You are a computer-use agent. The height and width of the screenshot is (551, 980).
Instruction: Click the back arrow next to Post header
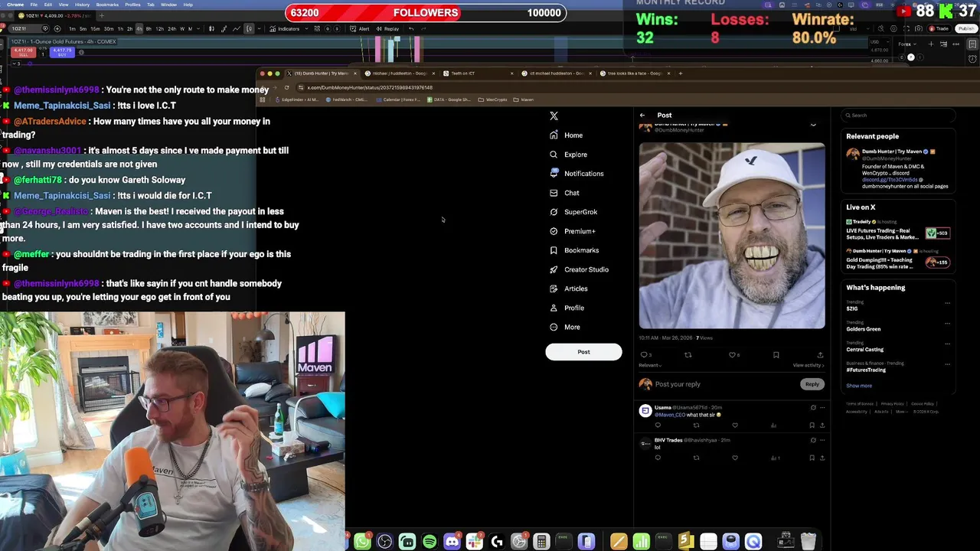pyautogui.click(x=642, y=116)
